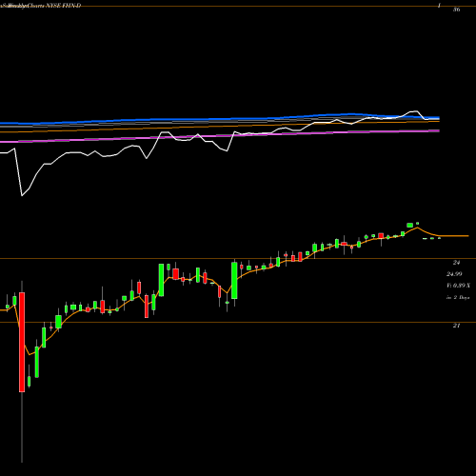Click the "24" price axis label
476x476 pixels.
456,263
